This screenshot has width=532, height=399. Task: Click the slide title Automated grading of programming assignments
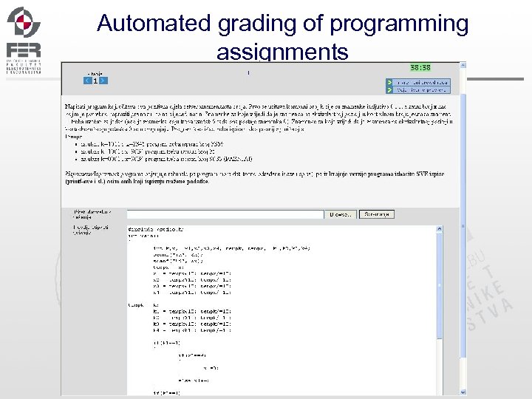282,37
